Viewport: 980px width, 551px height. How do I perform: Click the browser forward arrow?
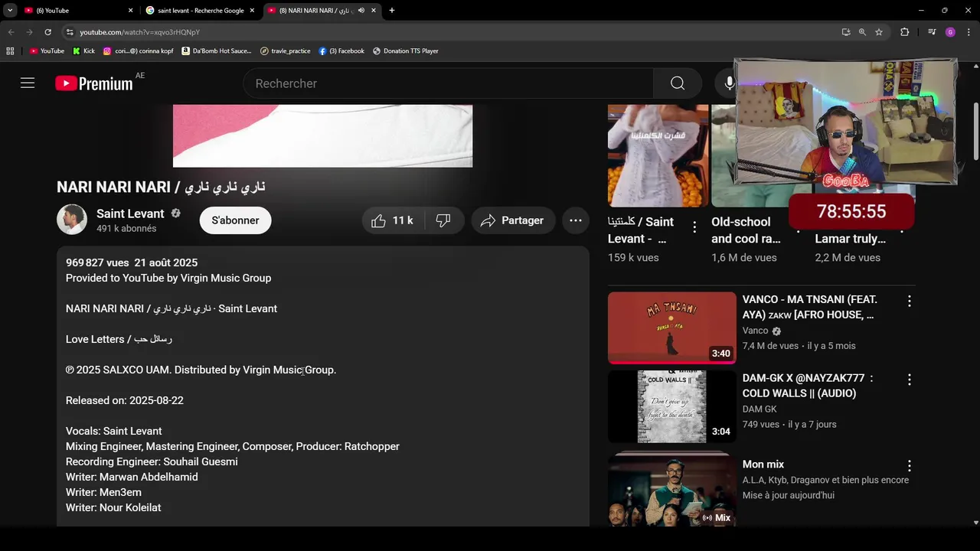point(29,32)
